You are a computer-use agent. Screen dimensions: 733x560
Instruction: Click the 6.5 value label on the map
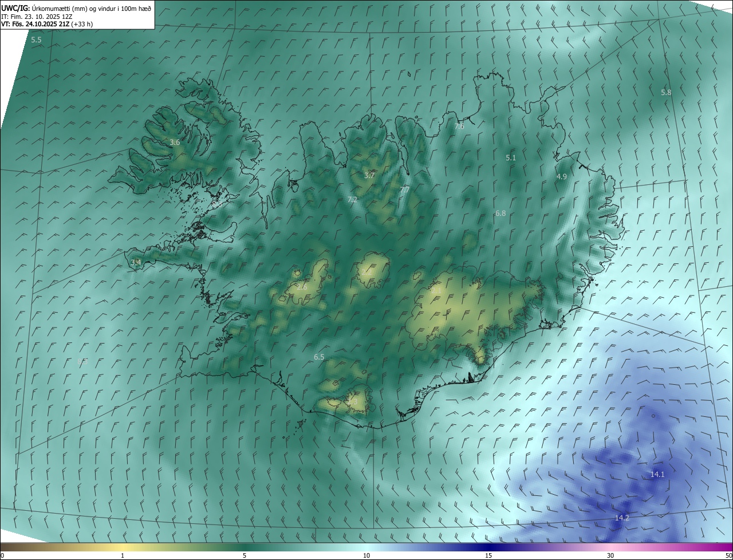click(x=319, y=357)
